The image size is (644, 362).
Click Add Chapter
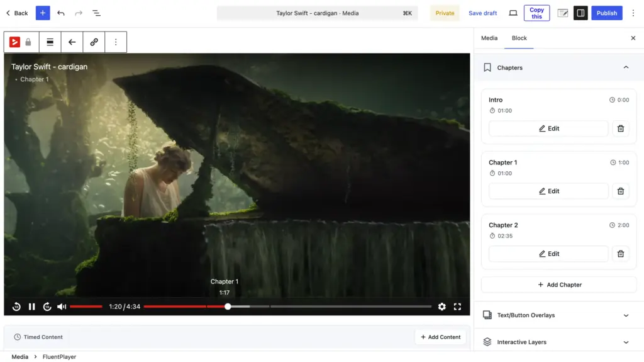point(559,285)
